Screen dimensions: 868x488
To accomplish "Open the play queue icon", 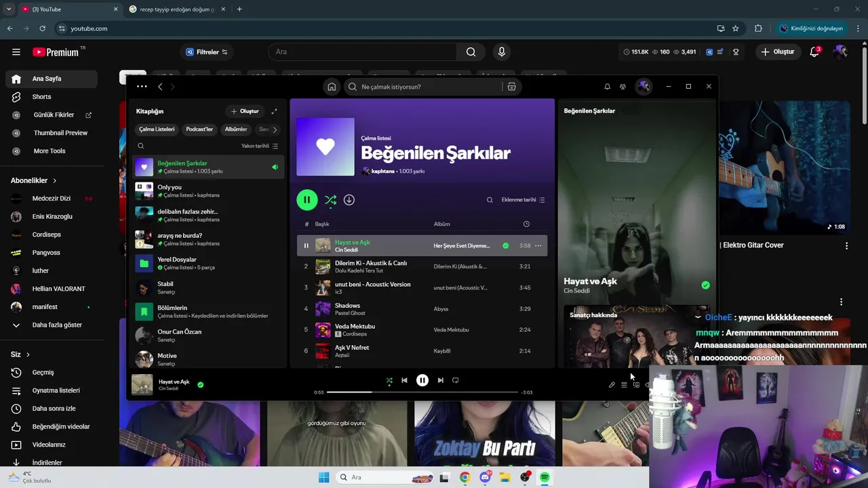I will [624, 385].
